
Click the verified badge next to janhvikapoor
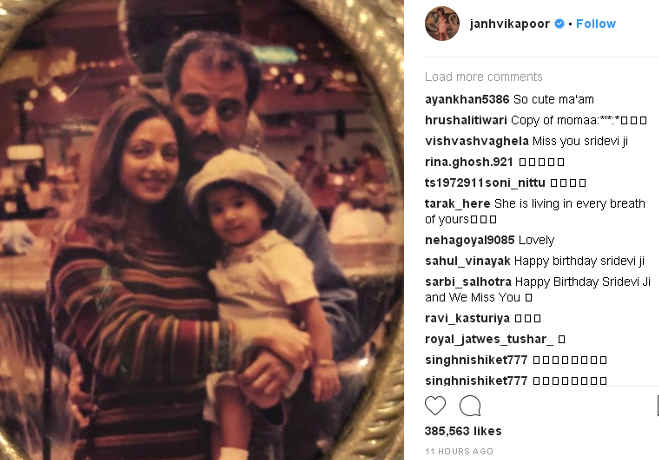tap(559, 24)
